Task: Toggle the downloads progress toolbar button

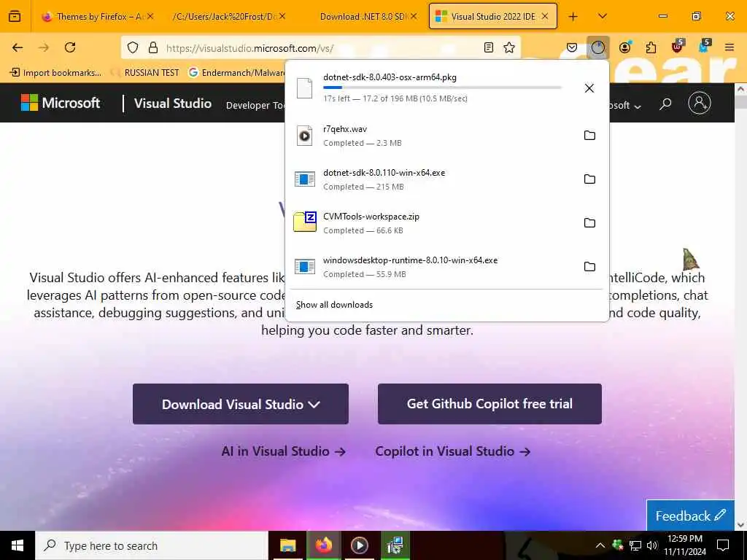Action: (598, 47)
